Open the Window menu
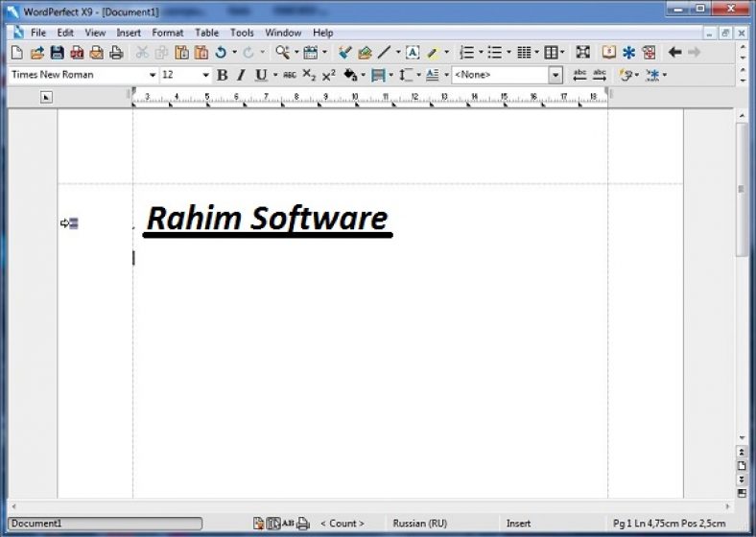The height and width of the screenshot is (537, 756). (x=283, y=33)
